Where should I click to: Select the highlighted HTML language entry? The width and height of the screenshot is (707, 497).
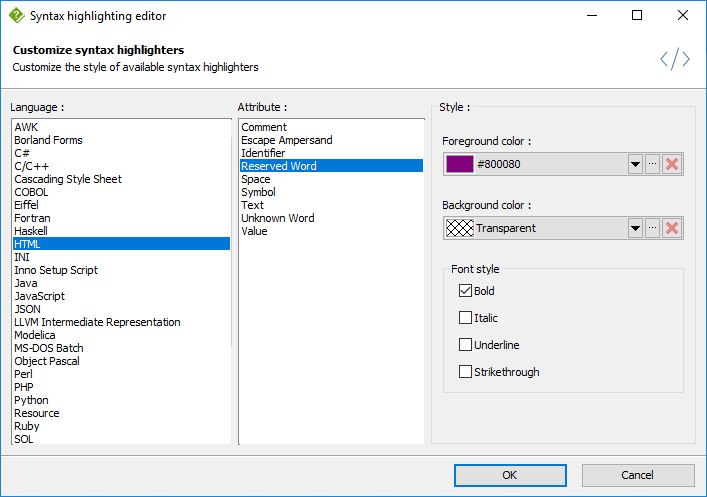point(122,244)
